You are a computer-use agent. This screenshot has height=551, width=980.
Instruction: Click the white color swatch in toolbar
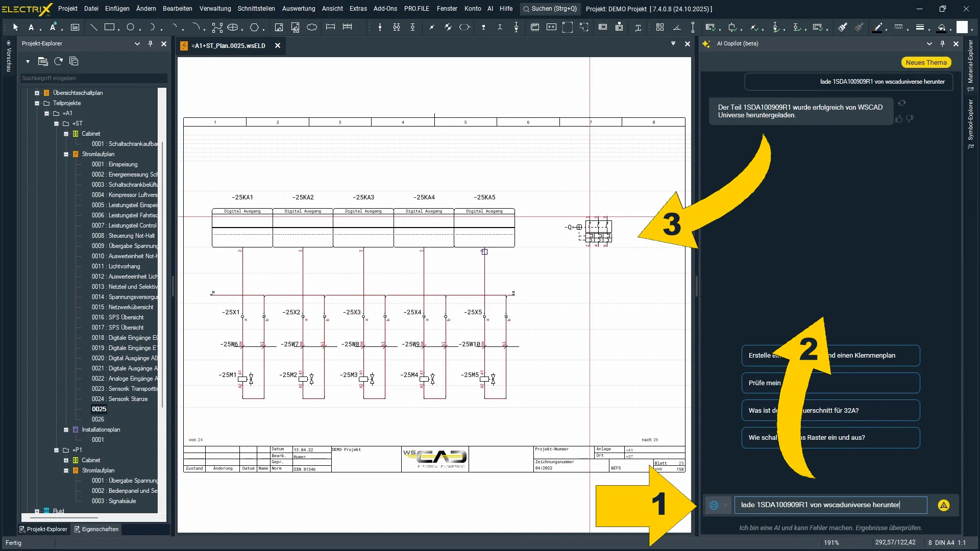962,27
